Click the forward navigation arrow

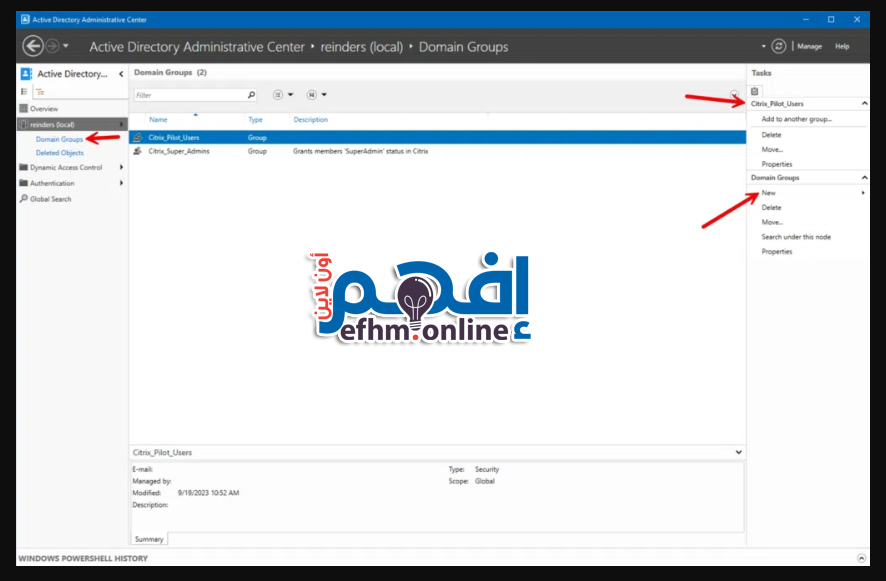[x=53, y=46]
